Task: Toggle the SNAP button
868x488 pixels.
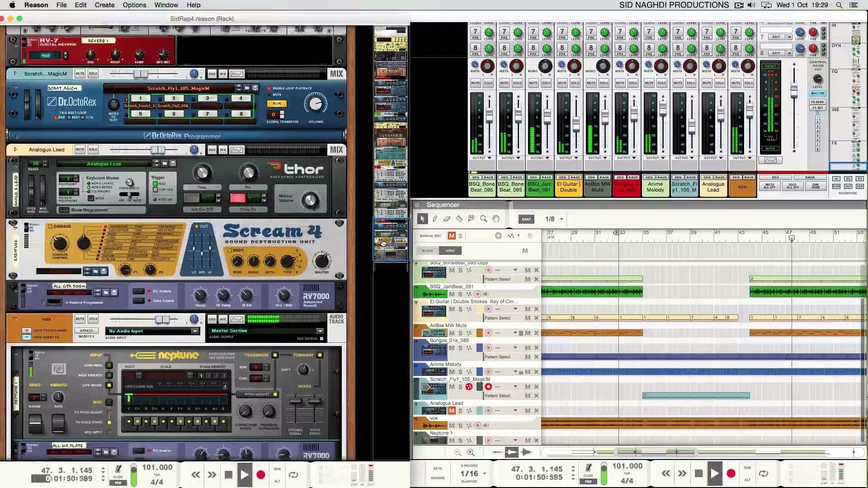Action: [x=526, y=219]
